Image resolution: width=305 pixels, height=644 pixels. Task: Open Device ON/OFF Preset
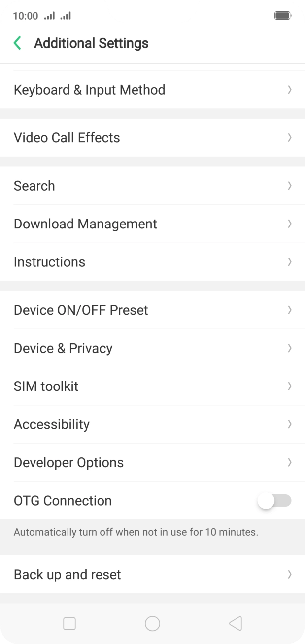click(81, 310)
